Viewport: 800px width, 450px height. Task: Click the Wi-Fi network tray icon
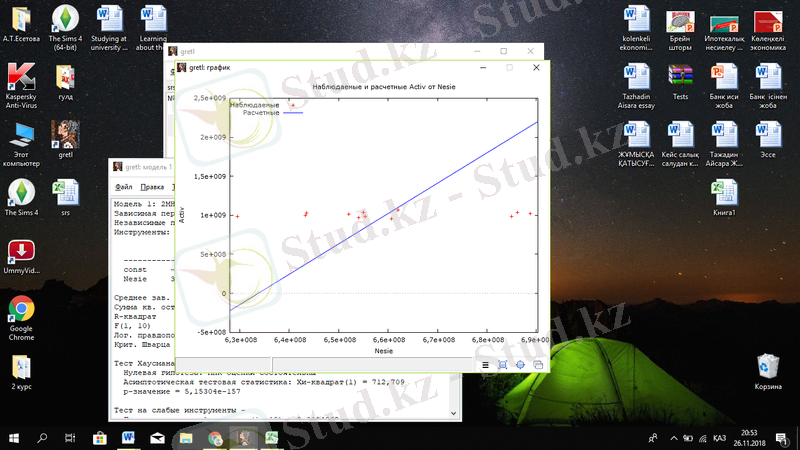(703, 438)
